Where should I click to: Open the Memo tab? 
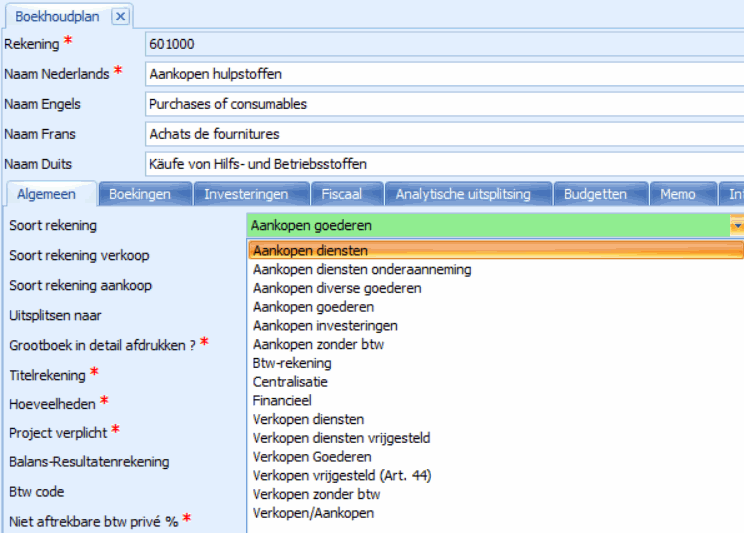[x=677, y=195]
